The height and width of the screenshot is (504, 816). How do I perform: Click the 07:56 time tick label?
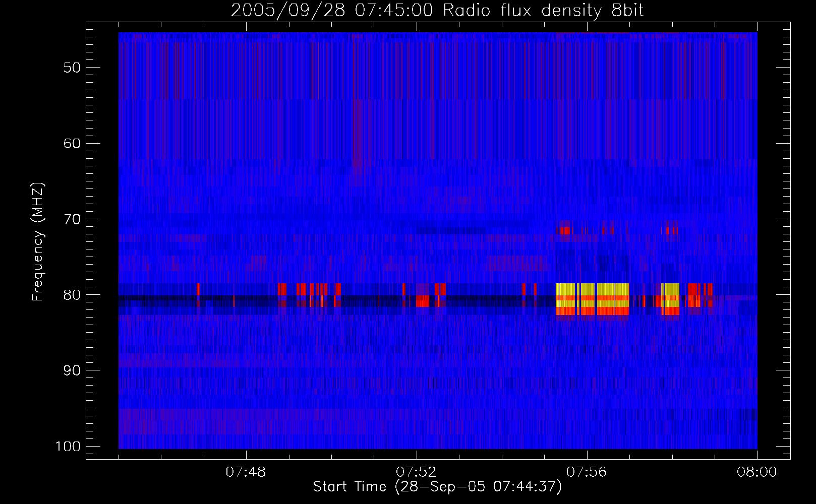pos(587,472)
